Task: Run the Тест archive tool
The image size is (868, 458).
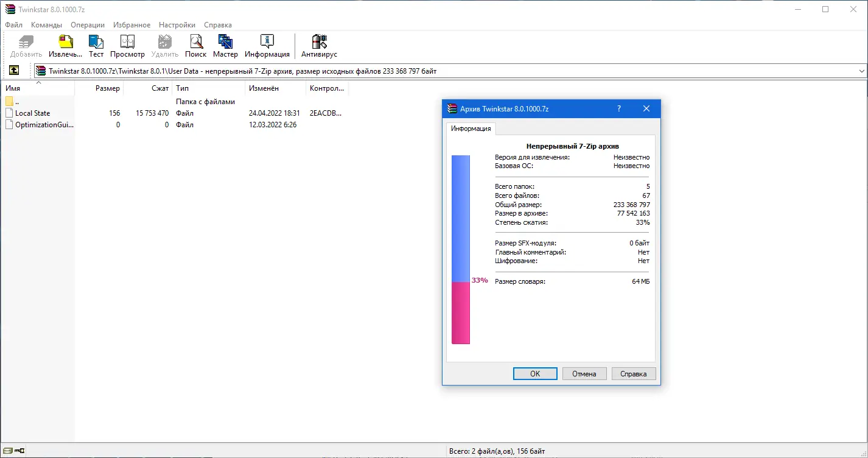Action: pos(96,44)
